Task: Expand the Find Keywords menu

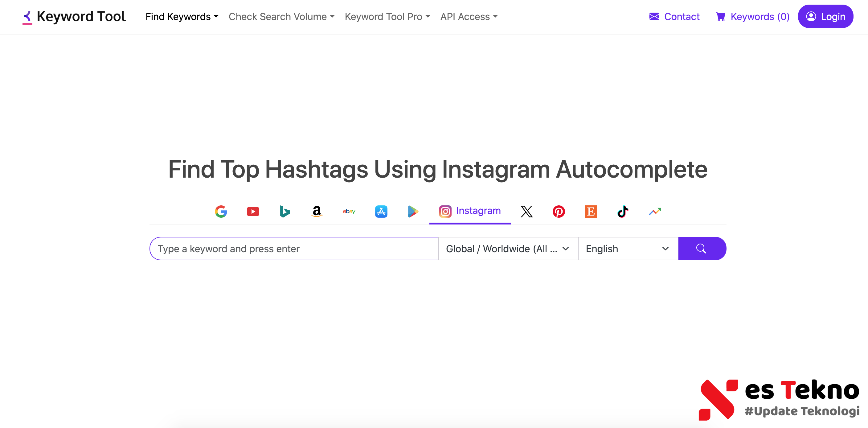Action: click(x=182, y=17)
